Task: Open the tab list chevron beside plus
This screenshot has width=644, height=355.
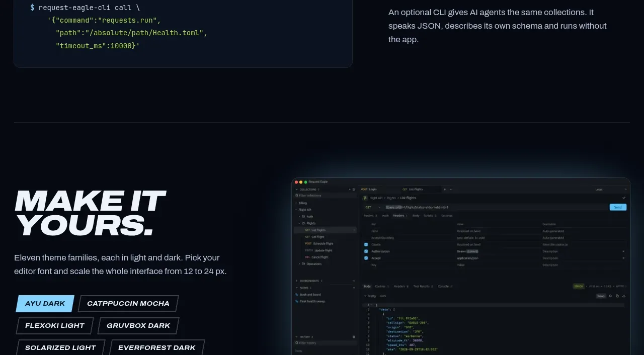Action: point(451,190)
